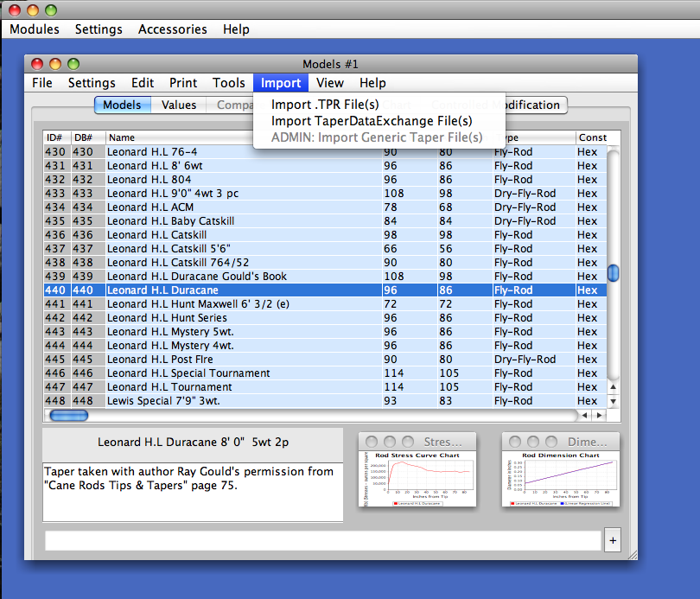The height and width of the screenshot is (599, 700).
Task: Select row Leonard H.L Duracane Gould's Book
Action: point(325,277)
